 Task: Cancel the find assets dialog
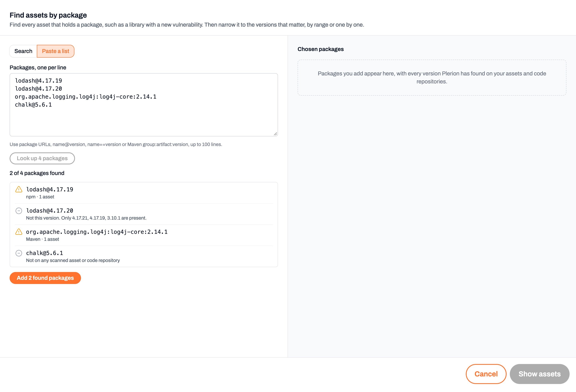point(486,374)
